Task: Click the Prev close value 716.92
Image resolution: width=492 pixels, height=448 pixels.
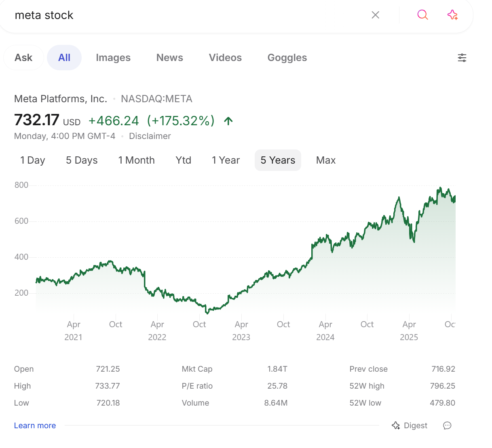Action: [443, 369]
